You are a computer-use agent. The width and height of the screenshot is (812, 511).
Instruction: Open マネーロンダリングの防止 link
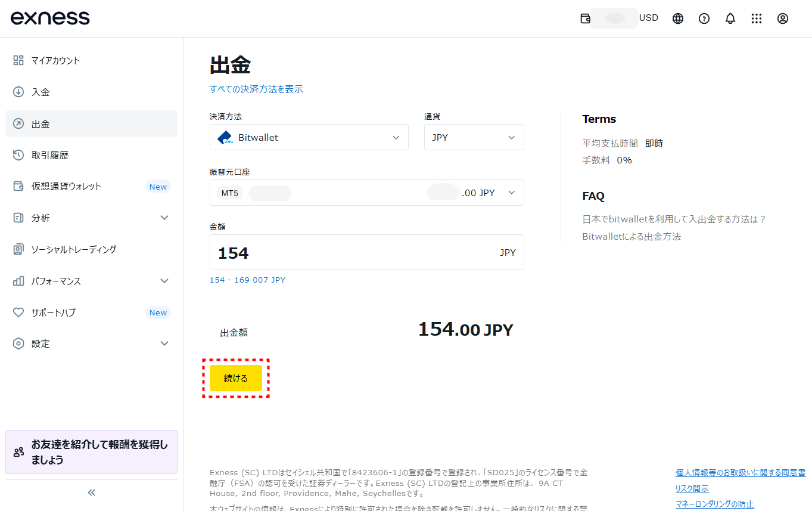(715, 504)
